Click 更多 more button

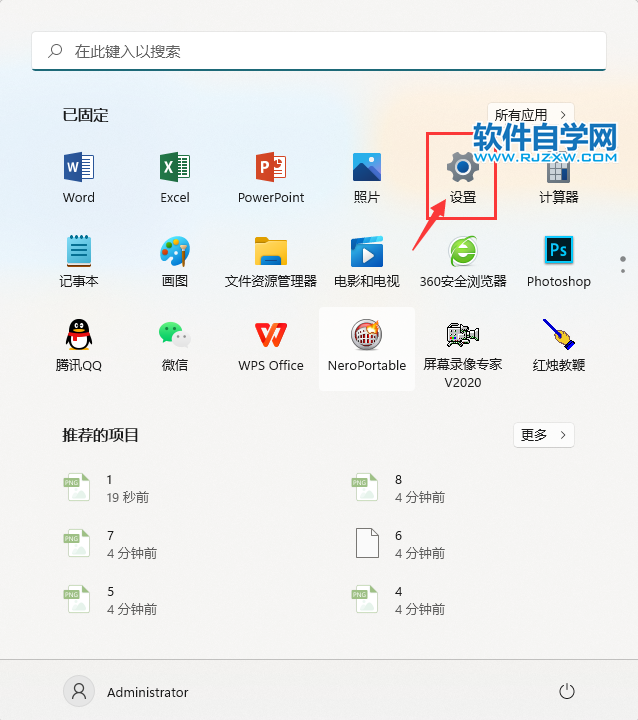coord(544,435)
